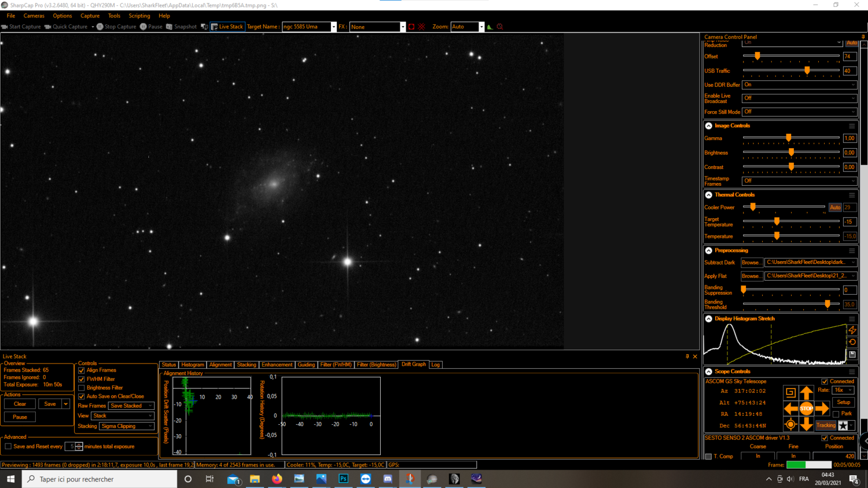Enable the Brightness Filter checkbox

coord(81,388)
